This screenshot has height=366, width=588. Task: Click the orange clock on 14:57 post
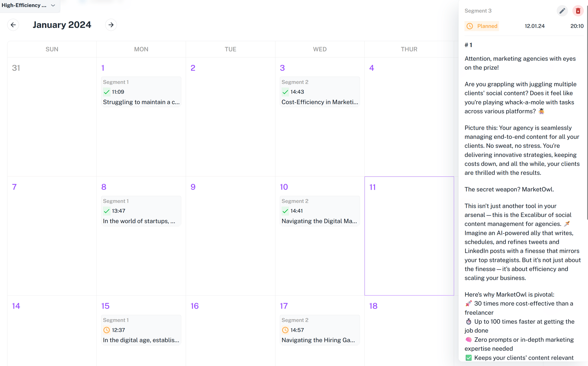pos(285,330)
